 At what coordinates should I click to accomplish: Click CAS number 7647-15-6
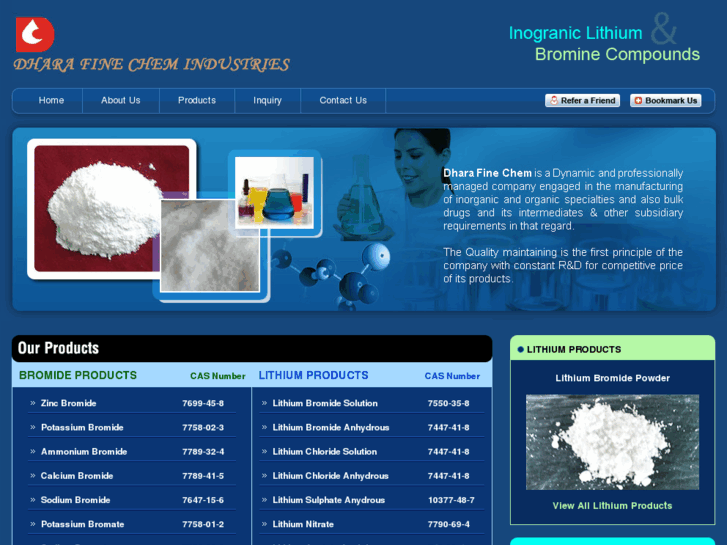(x=203, y=500)
